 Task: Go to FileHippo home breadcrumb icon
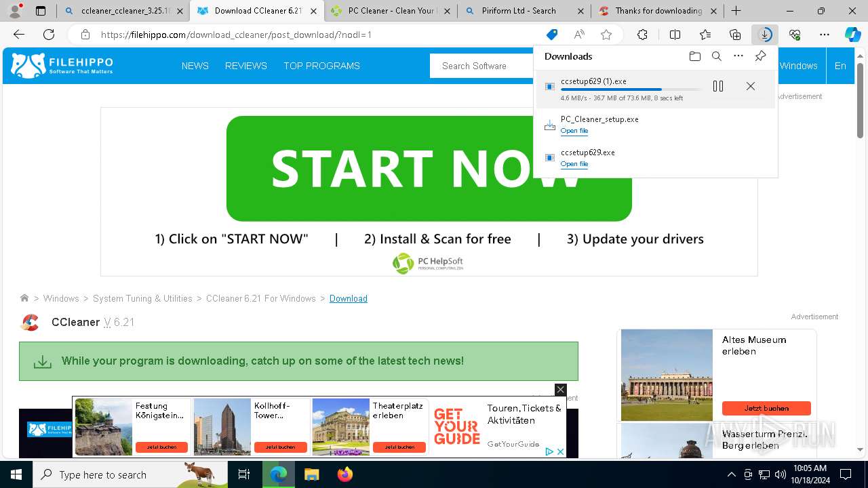24,298
